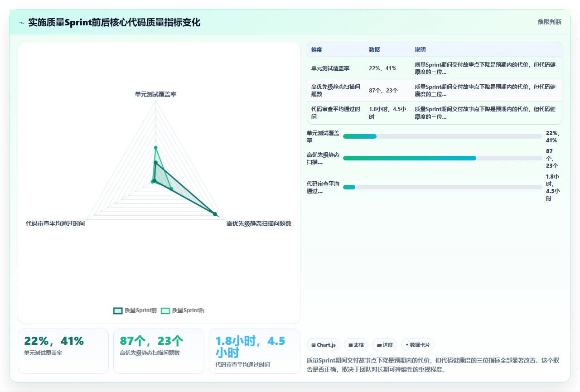Click the 数据卡片 tag star icon
The height and width of the screenshot is (392, 580).
click(407, 345)
